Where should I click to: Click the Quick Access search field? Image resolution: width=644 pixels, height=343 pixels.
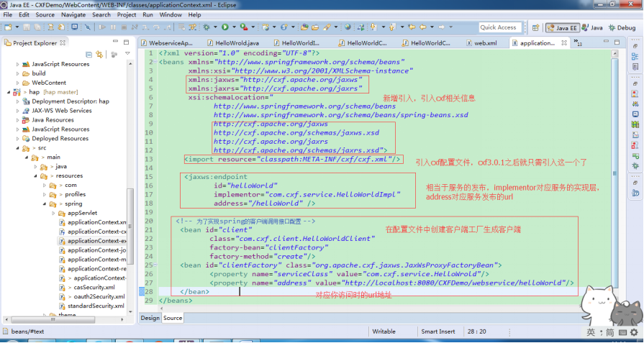coord(500,27)
